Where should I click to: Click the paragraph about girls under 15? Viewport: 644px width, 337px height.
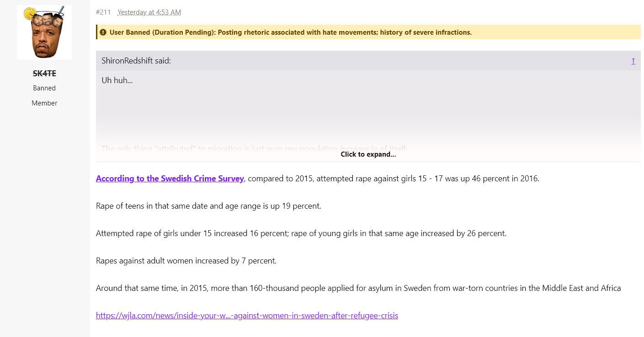301,233
